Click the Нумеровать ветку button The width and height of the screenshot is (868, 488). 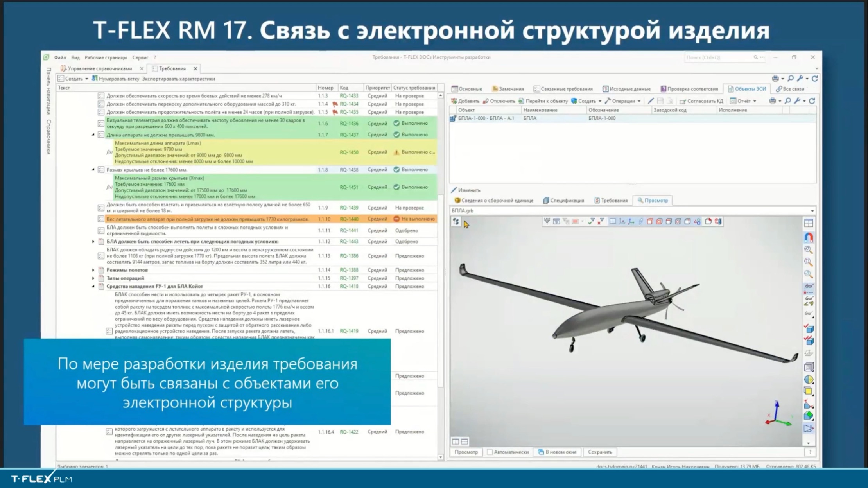(115, 79)
